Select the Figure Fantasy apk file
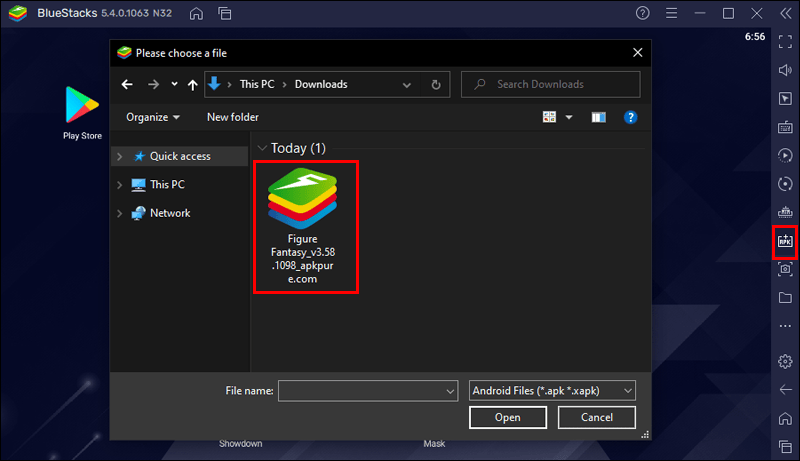Viewport: 800px width, 461px height. coord(303,226)
